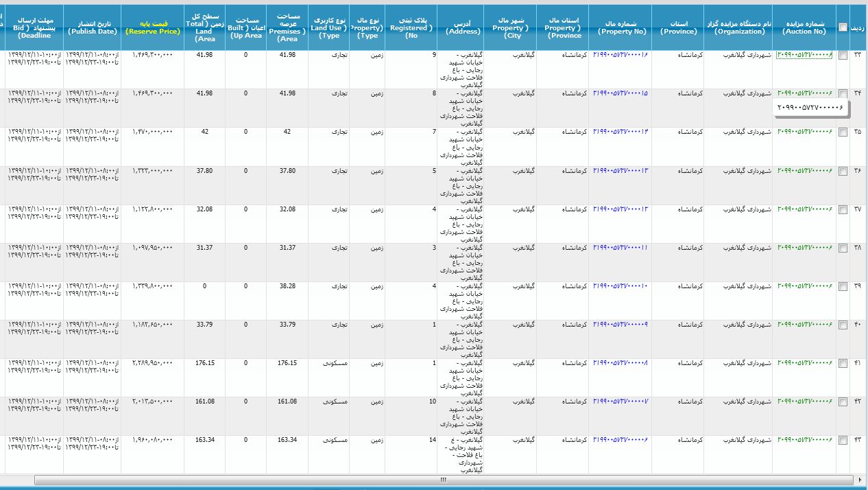This screenshot has width=868, height=490.
Task: Sort by the Publish Date column header
Action: coord(93,27)
